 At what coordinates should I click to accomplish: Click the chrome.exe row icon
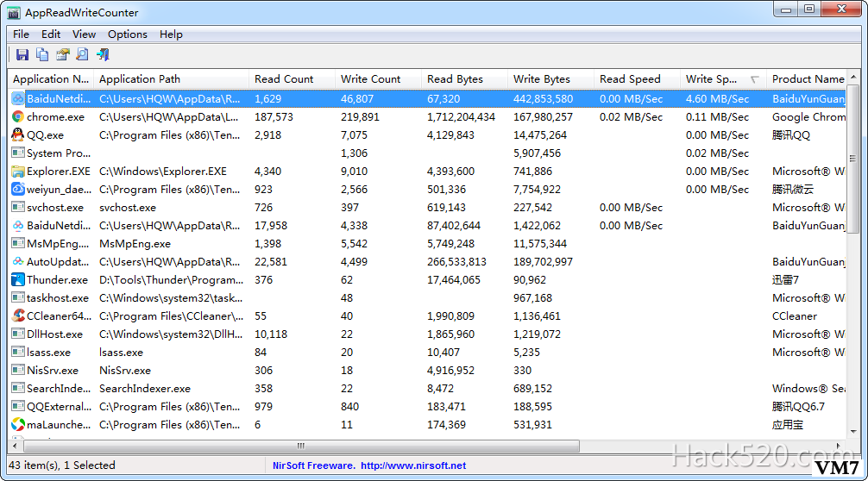click(18, 116)
